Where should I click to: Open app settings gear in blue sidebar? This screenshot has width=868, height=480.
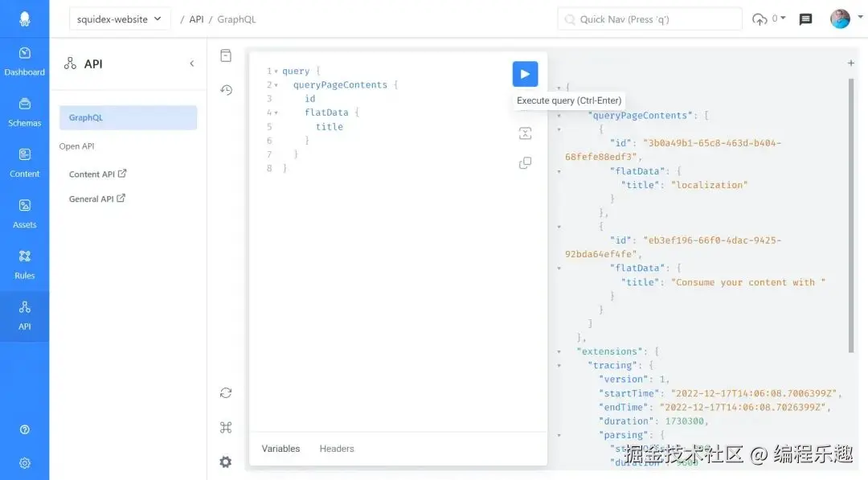tap(24, 463)
